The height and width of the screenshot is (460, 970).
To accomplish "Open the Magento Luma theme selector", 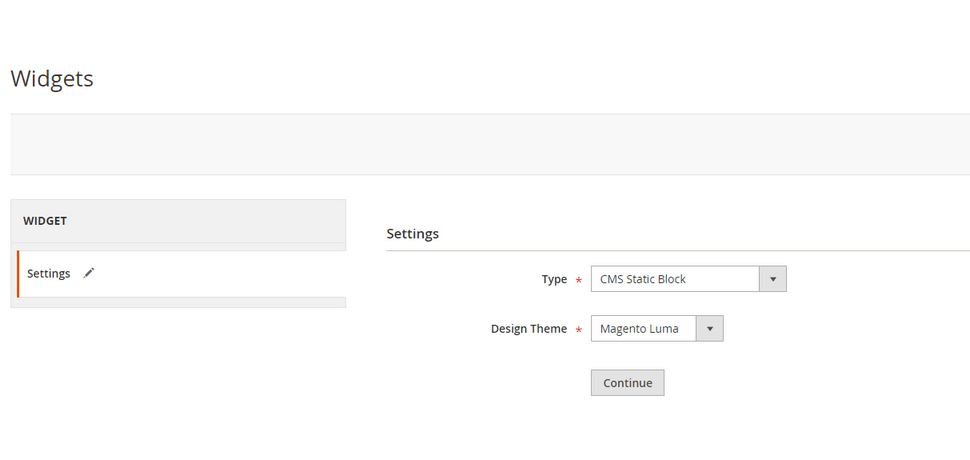I will point(657,328).
